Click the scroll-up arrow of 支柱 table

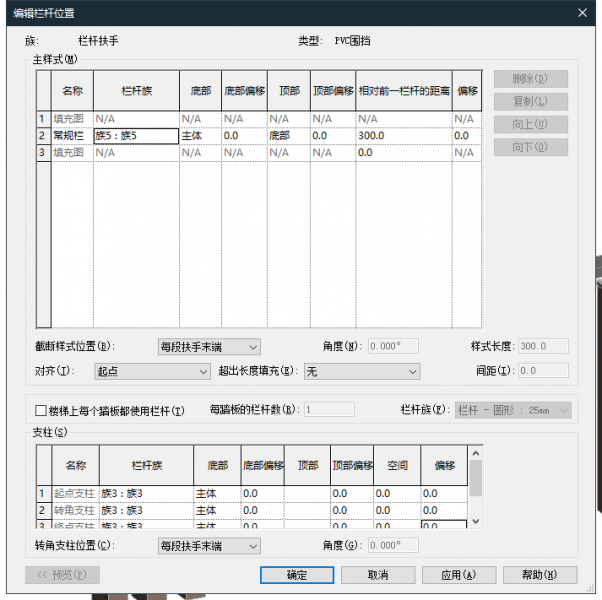click(476, 454)
